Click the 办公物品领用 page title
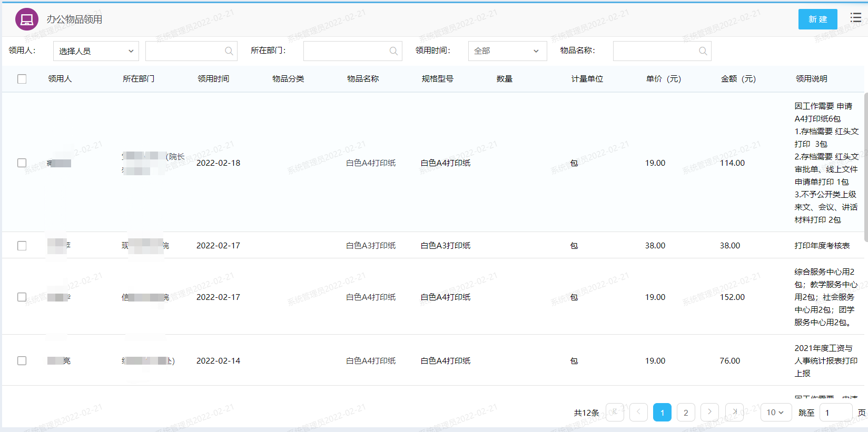Image resolution: width=868 pixels, height=432 pixels. point(74,19)
